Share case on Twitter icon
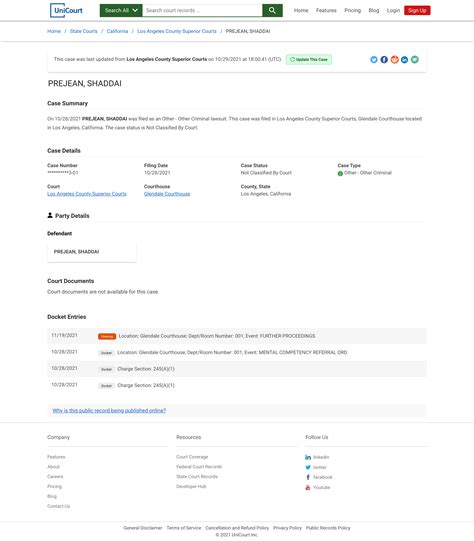The width and height of the screenshot is (474, 541). 374,60
